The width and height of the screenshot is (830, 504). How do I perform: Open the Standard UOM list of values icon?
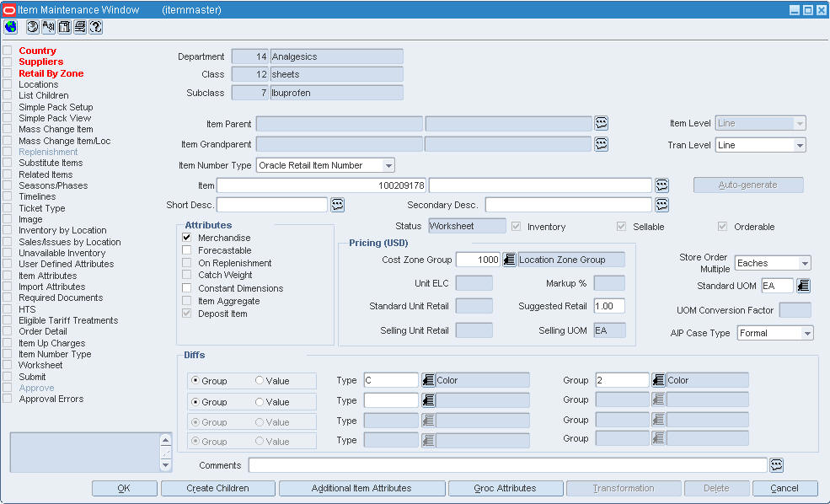click(x=803, y=286)
